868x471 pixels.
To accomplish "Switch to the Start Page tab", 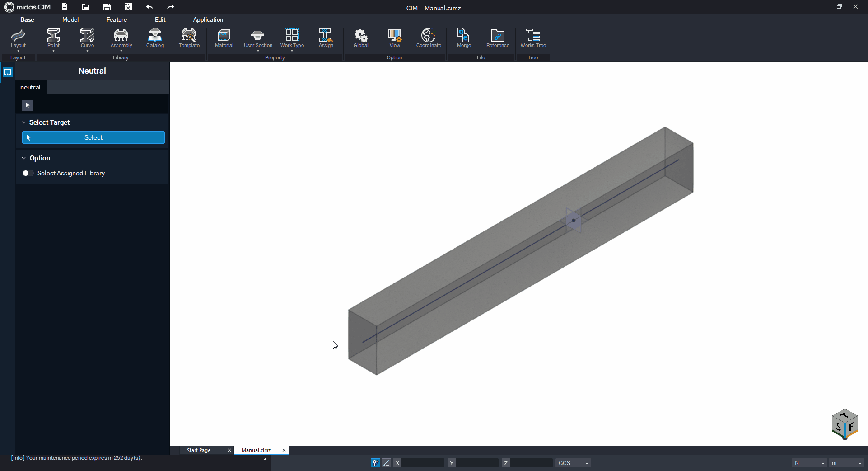I will [199, 450].
